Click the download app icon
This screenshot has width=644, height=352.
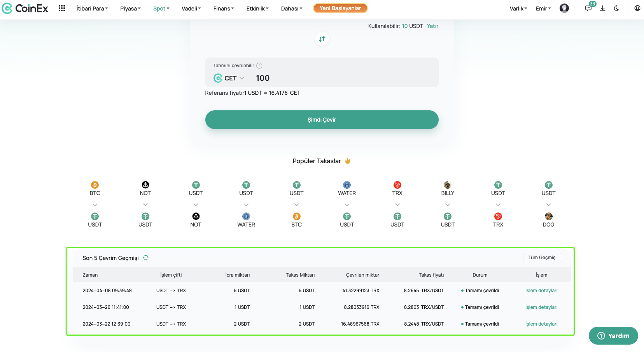pos(602,8)
